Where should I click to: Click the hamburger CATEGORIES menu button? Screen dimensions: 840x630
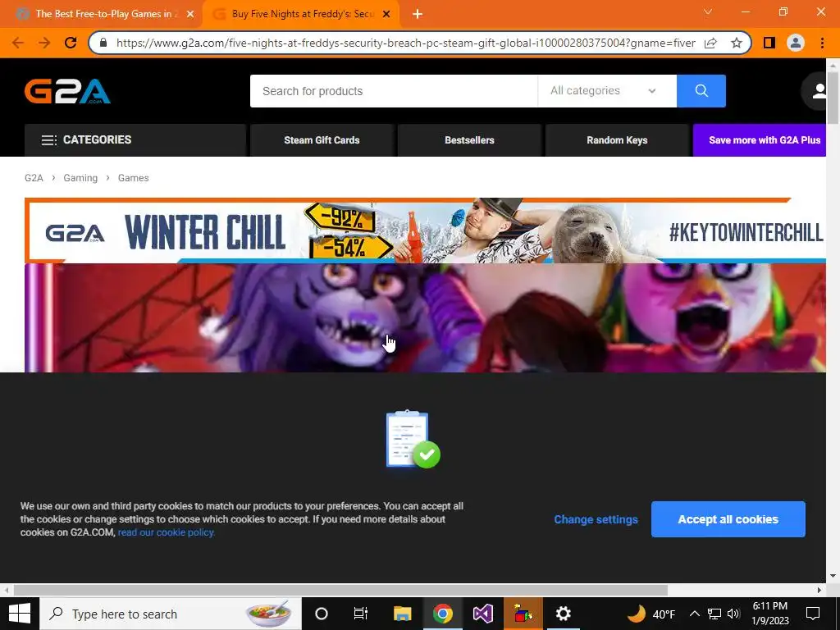(135, 139)
